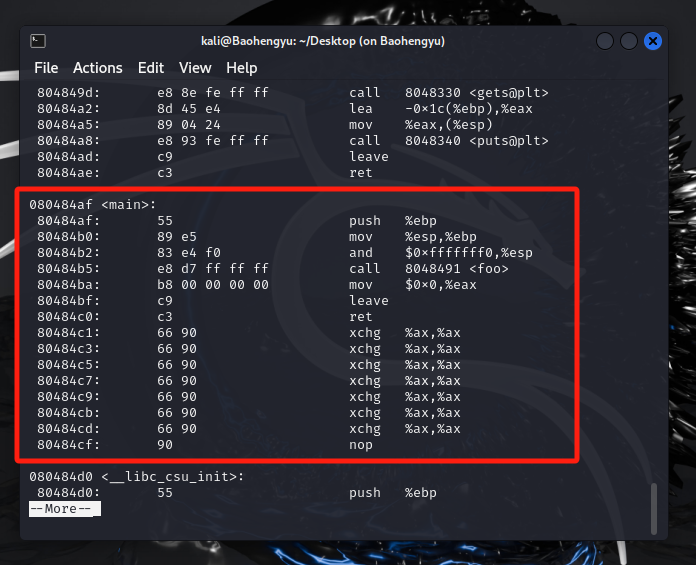Viewport: 696px width, 565px height.
Task: Click the terminal vertical scrollbar
Action: coord(654,509)
